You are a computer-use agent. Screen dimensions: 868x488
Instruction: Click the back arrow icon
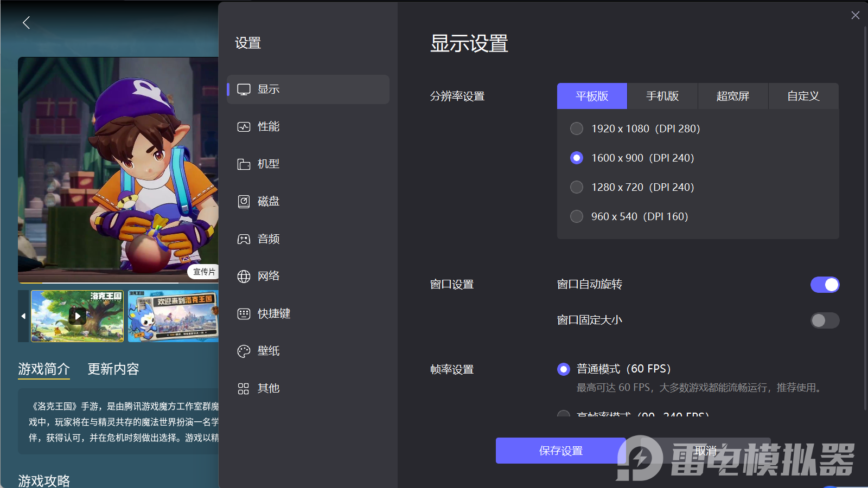[x=26, y=23]
